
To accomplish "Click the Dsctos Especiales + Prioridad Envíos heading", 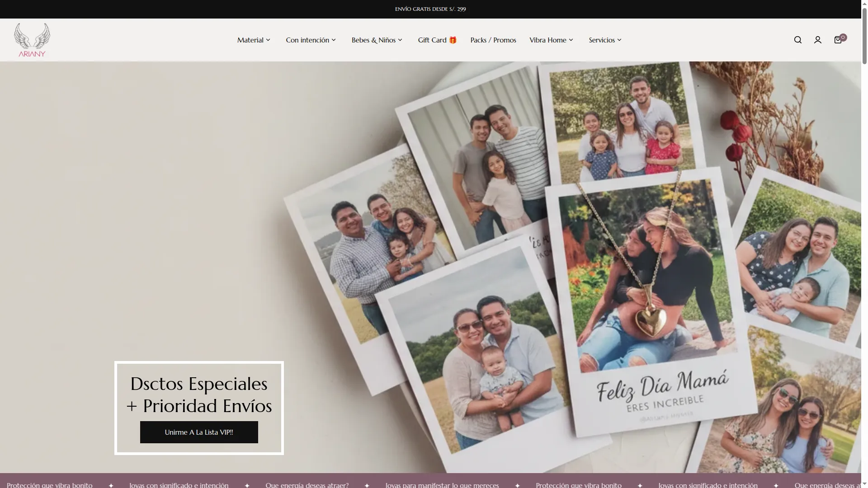I will [199, 395].
